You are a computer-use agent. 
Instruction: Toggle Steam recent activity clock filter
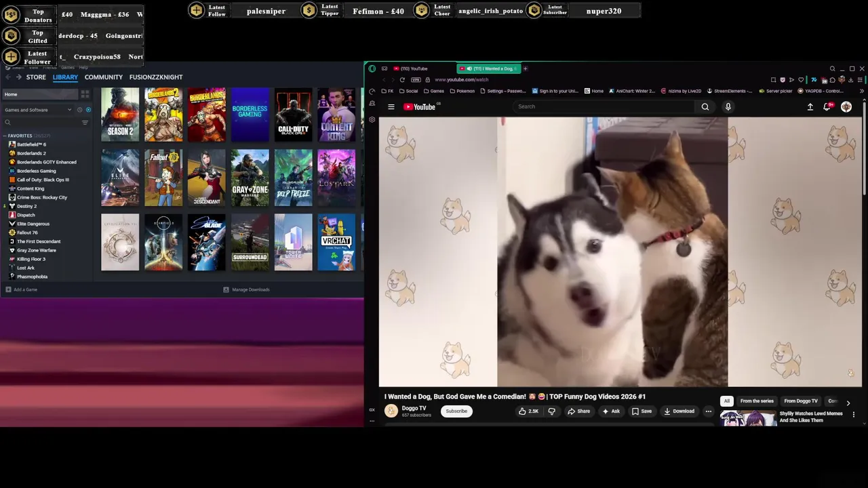[x=79, y=110]
